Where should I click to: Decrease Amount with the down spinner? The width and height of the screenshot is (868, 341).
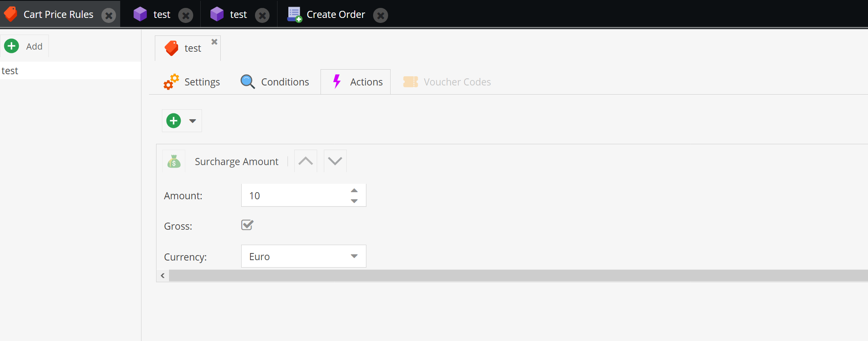pos(354,201)
